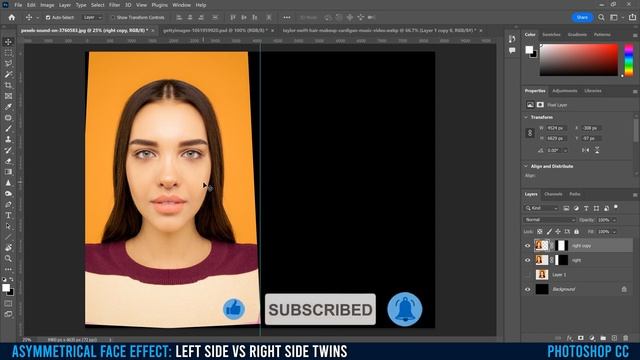
Task: Open the File menu
Action: click(x=18, y=5)
